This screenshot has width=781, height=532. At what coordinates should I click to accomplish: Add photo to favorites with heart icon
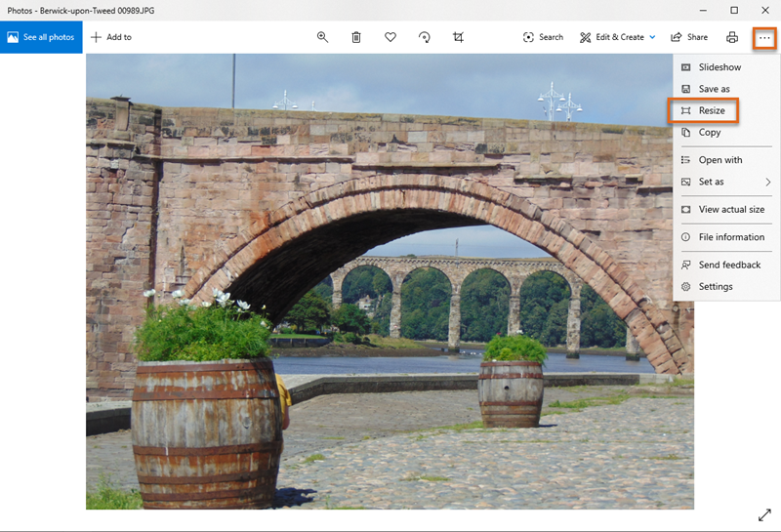click(x=390, y=37)
